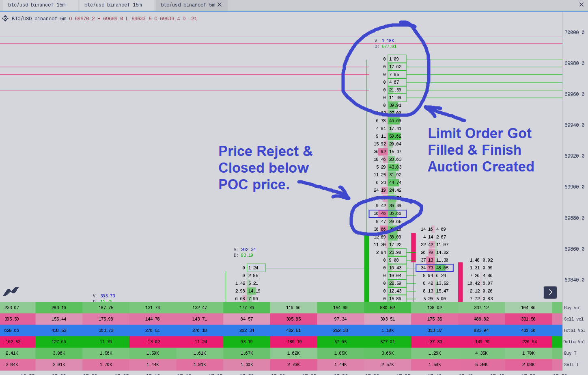Click the Delta Vol row label
This screenshot has width=588, height=375.
(x=574, y=342)
